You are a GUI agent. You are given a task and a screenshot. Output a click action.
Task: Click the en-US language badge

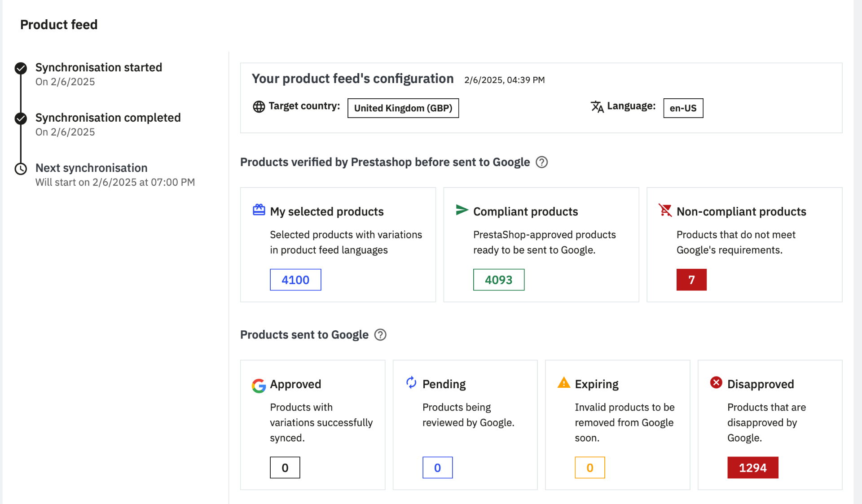[x=683, y=108]
